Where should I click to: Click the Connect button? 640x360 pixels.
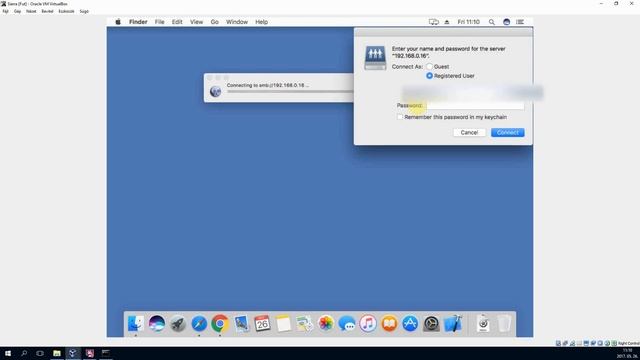click(508, 133)
